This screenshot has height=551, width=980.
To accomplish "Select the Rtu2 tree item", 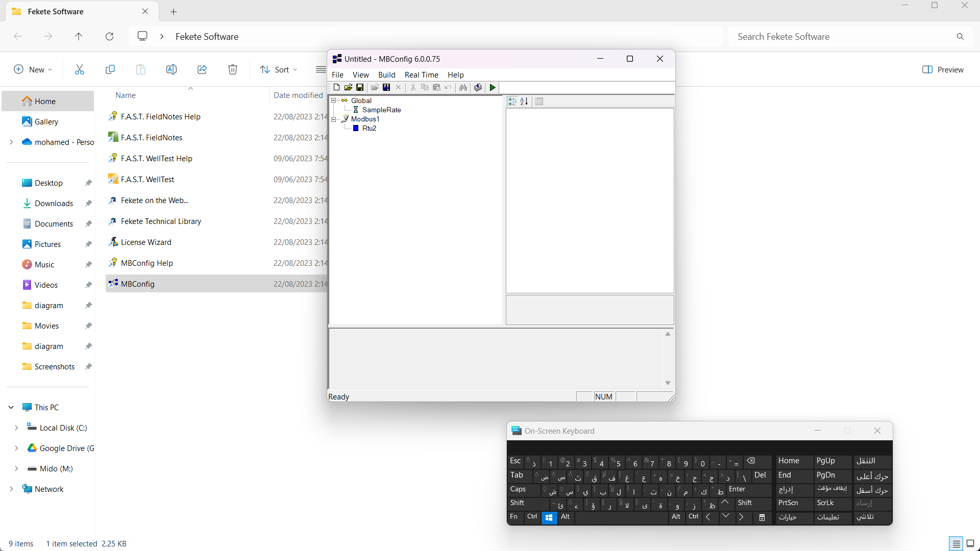I will (369, 128).
